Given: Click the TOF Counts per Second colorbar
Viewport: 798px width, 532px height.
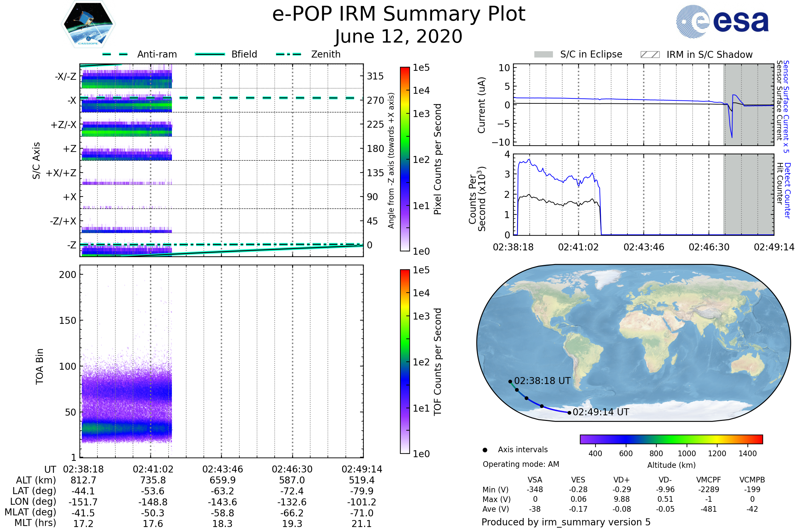Looking at the screenshot, I should click(405, 361).
